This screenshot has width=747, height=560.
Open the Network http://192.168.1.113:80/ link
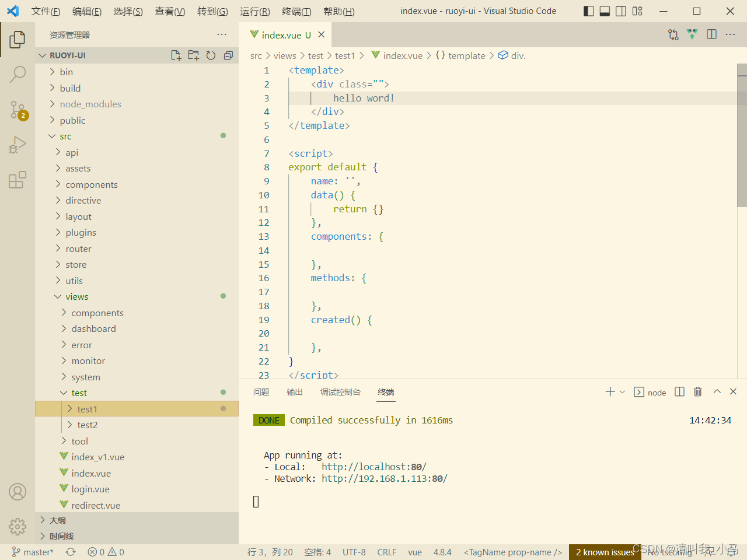385,478
